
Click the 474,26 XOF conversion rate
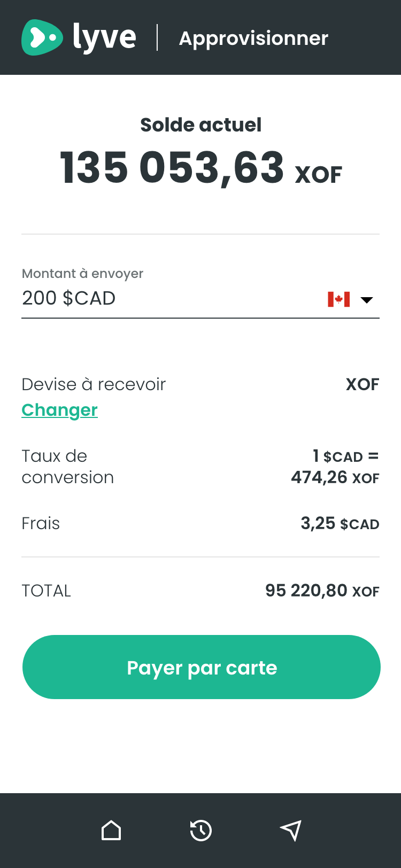(x=335, y=477)
